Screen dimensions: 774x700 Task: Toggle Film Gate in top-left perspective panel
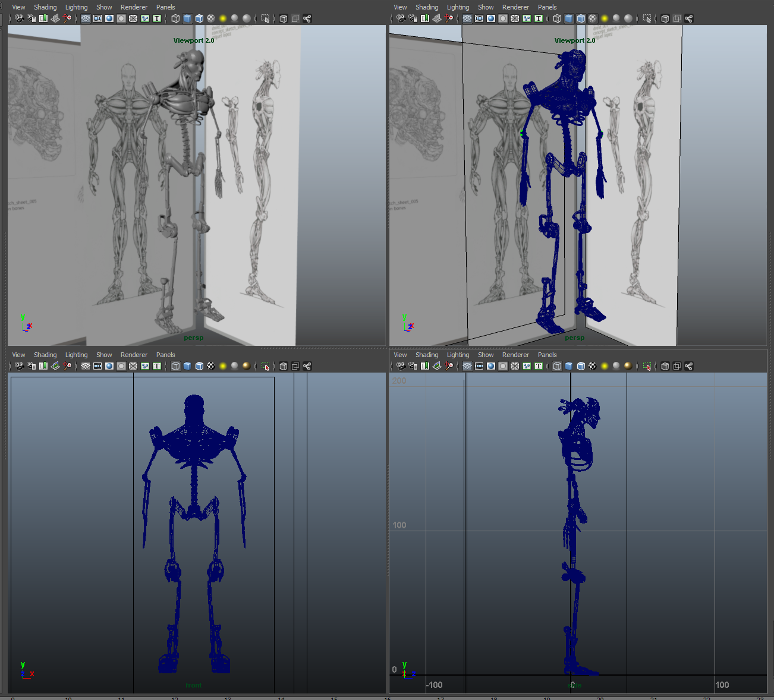97,18
